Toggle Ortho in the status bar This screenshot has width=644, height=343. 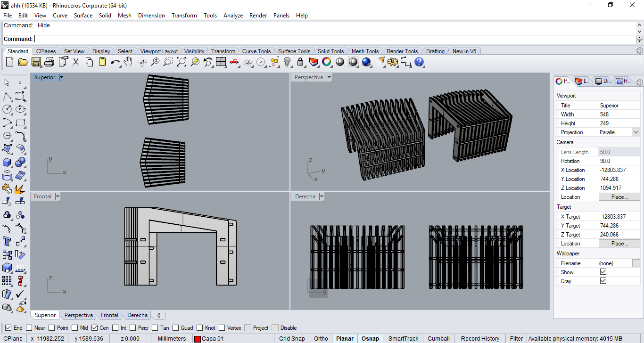pyautogui.click(x=321, y=338)
